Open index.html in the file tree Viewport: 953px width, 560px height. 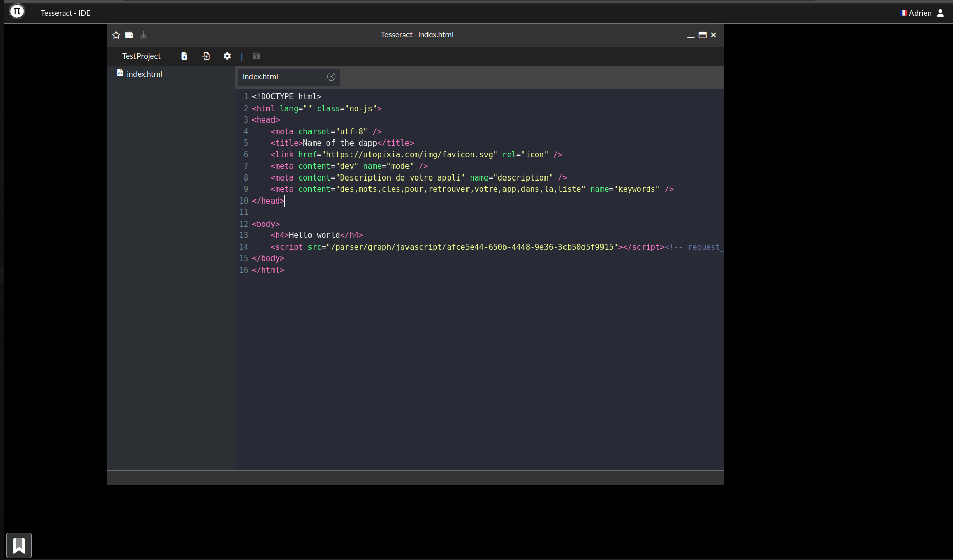pyautogui.click(x=144, y=74)
